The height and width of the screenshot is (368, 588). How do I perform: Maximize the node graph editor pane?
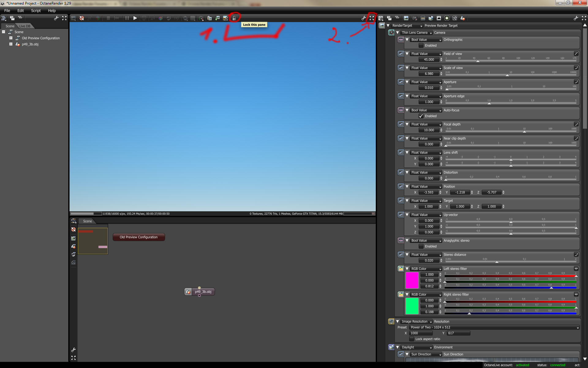pos(73,358)
